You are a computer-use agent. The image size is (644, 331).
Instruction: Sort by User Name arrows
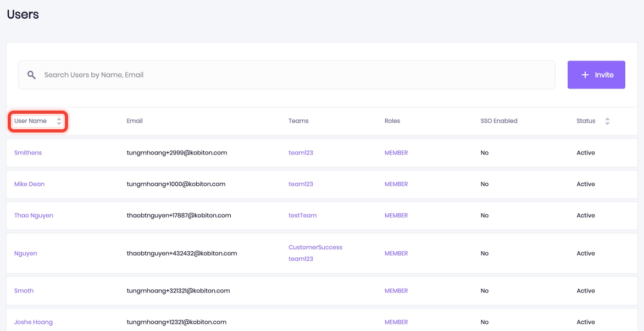(59, 121)
